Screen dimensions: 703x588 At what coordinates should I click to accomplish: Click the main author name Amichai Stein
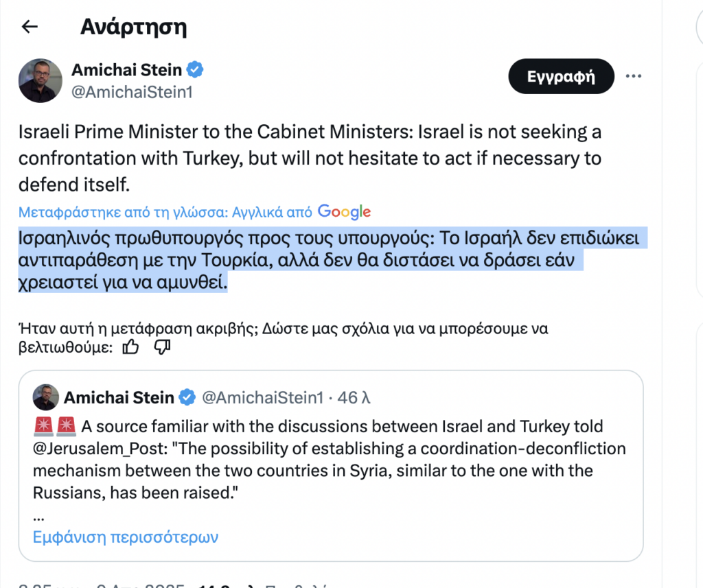point(126,70)
